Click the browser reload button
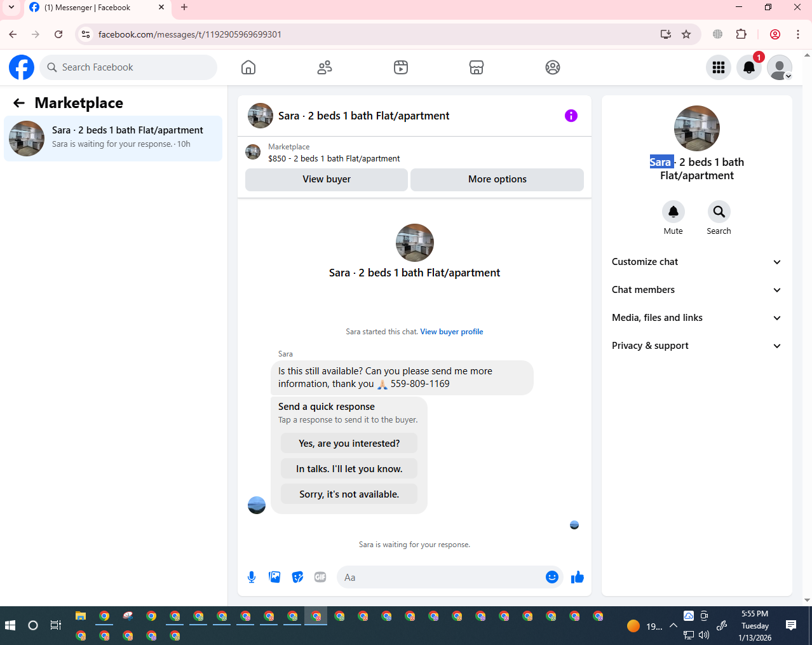812x645 pixels. 58,34
